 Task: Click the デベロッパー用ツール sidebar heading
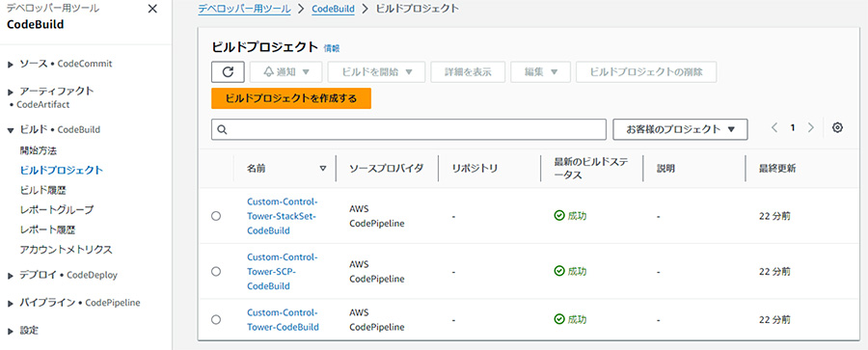pyautogui.click(x=52, y=9)
